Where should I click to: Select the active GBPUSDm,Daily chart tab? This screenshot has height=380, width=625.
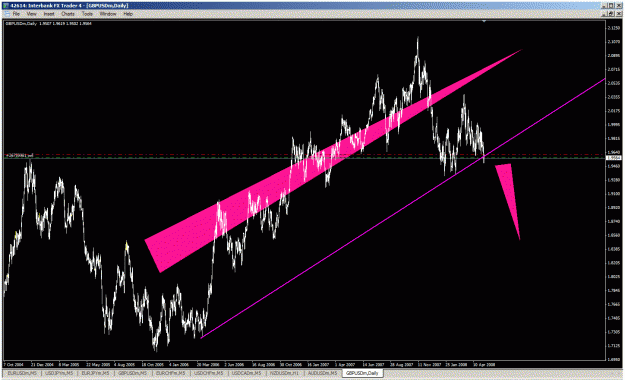point(362,373)
